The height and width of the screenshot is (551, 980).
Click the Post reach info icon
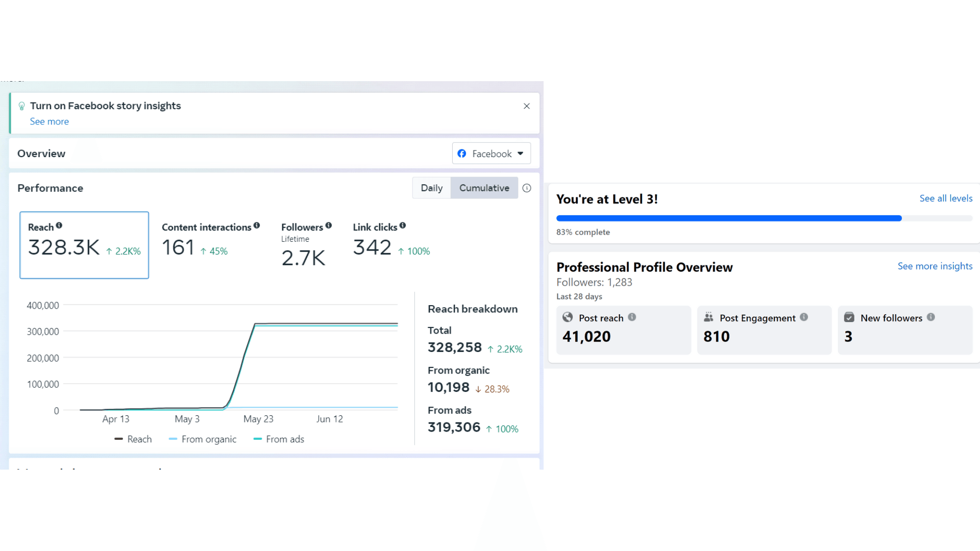(x=632, y=317)
